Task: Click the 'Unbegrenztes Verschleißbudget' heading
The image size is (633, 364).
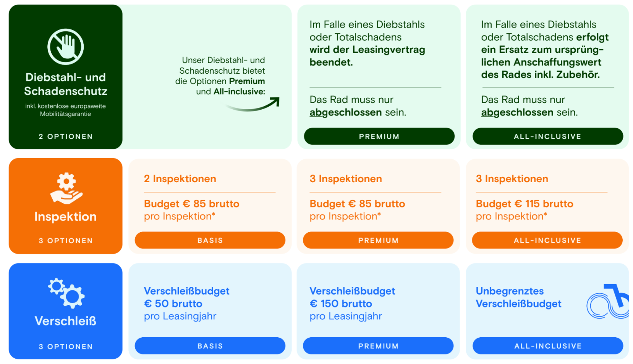Action: tap(518, 297)
